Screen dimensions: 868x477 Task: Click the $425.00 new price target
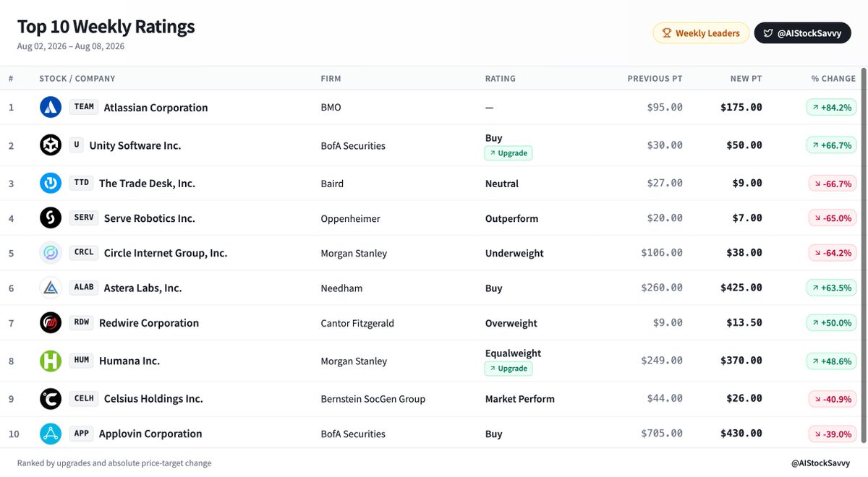(741, 288)
